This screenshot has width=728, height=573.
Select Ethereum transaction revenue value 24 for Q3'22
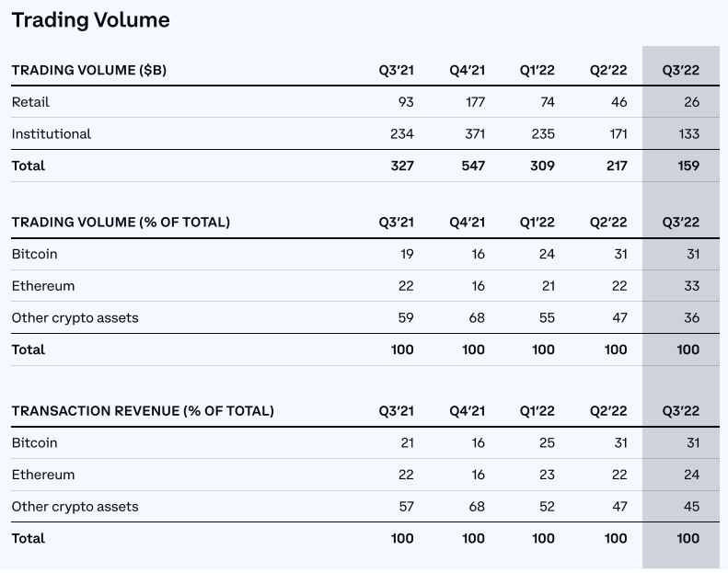(x=692, y=475)
